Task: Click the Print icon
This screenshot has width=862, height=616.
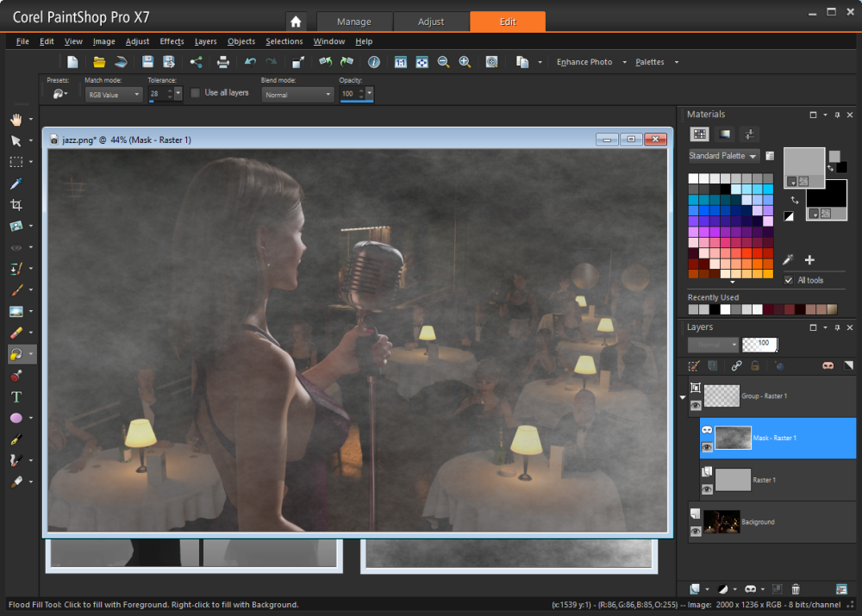Action: click(x=222, y=62)
